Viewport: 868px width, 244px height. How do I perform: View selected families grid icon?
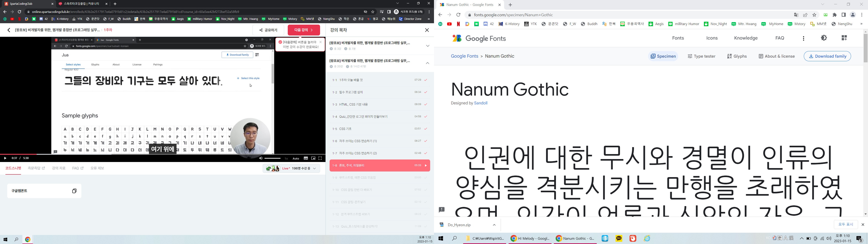(844, 38)
